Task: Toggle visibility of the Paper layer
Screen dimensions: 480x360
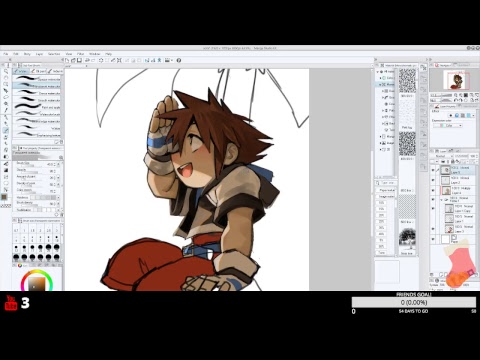Action: click(x=433, y=239)
